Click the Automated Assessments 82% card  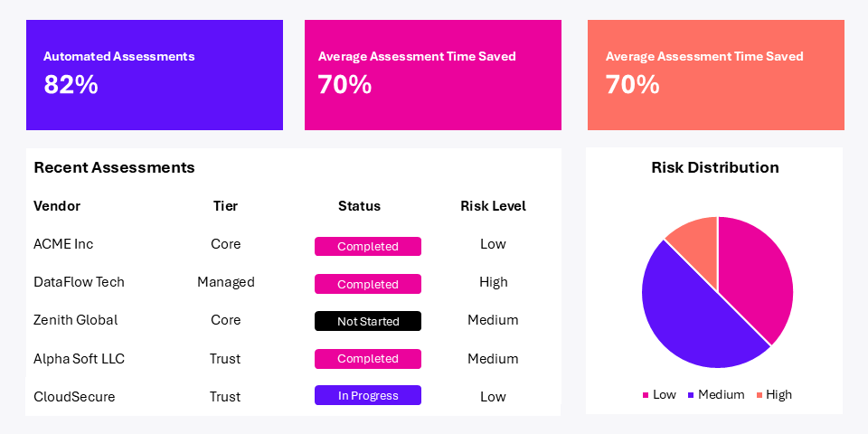[x=154, y=75]
